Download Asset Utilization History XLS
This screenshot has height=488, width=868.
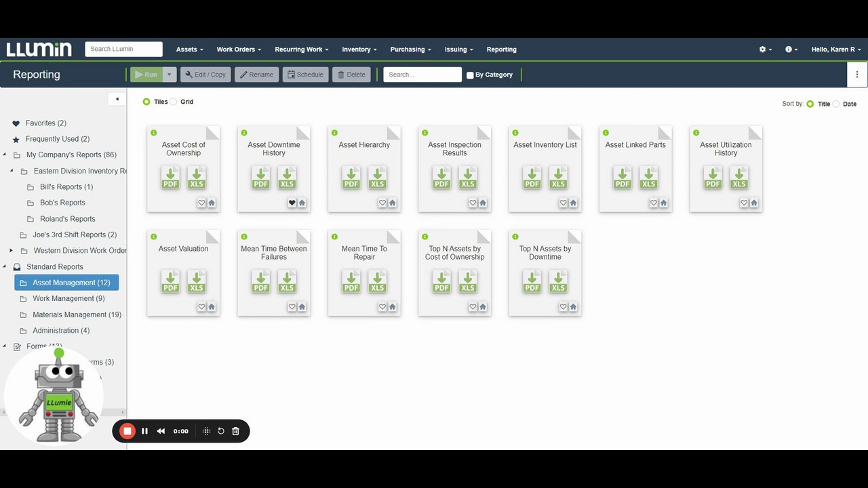pos(739,178)
